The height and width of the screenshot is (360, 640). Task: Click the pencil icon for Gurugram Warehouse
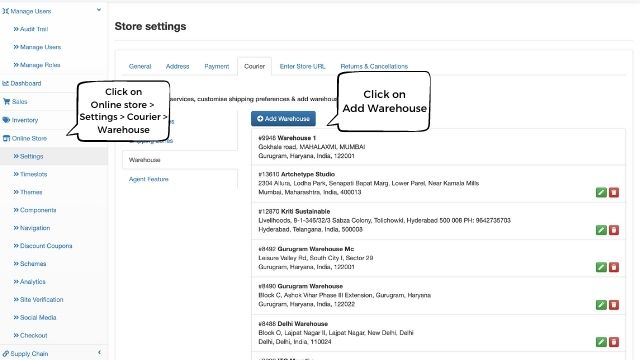point(601,304)
